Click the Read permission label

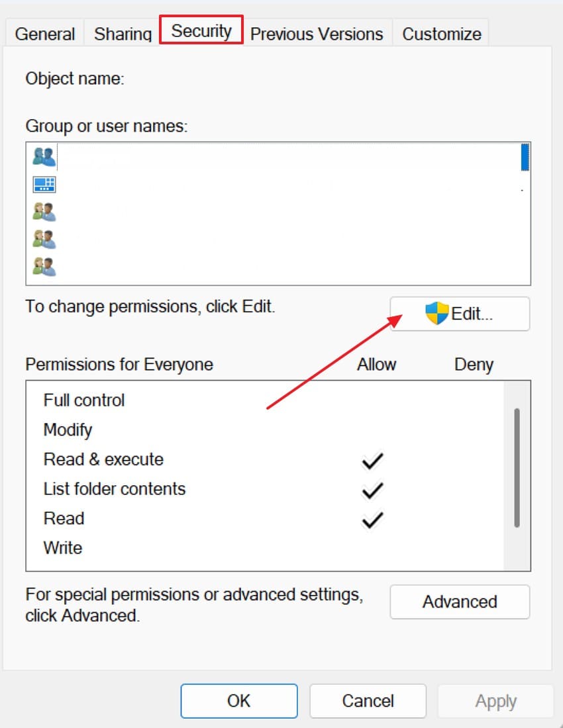click(64, 518)
